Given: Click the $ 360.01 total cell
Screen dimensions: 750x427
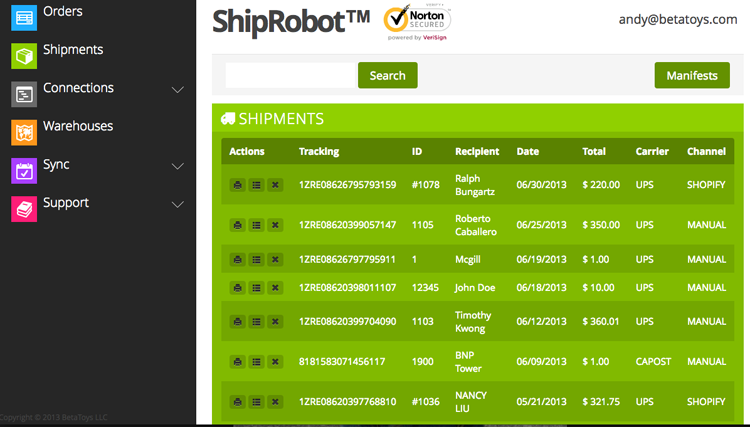Looking at the screenshot, I should point(601,322).
